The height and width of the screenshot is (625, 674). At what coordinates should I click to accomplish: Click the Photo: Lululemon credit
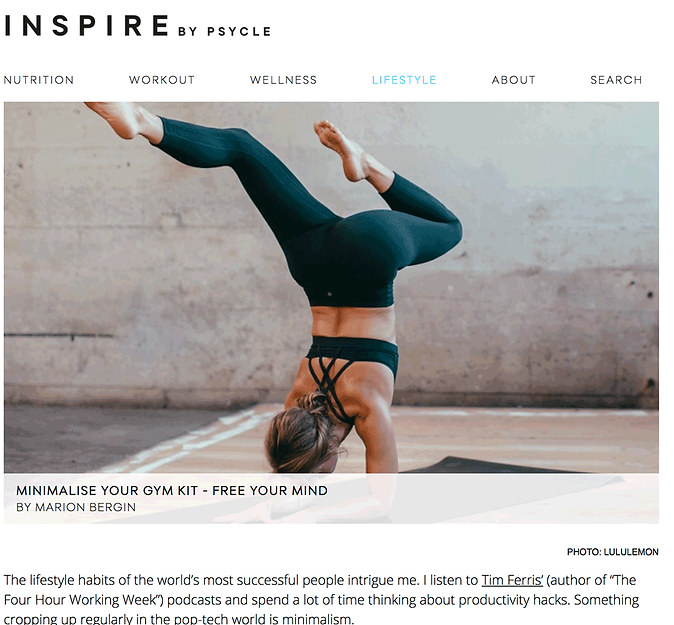tap(613, 552)
